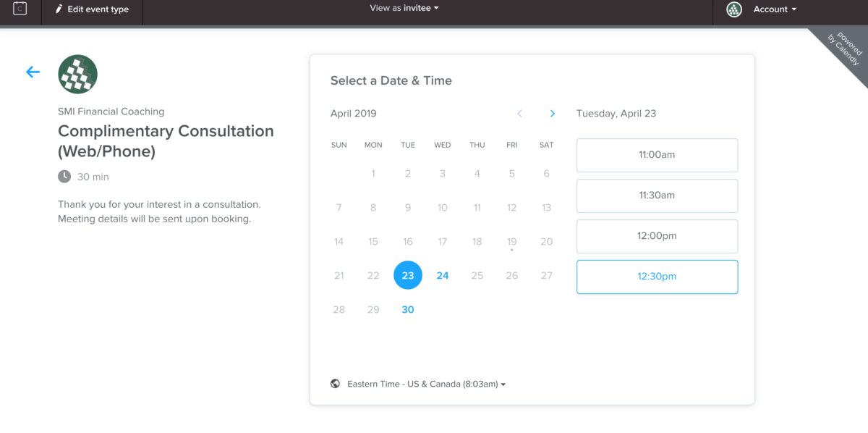
Task: Select April 24 on the calendar
Action: (443, 275)
